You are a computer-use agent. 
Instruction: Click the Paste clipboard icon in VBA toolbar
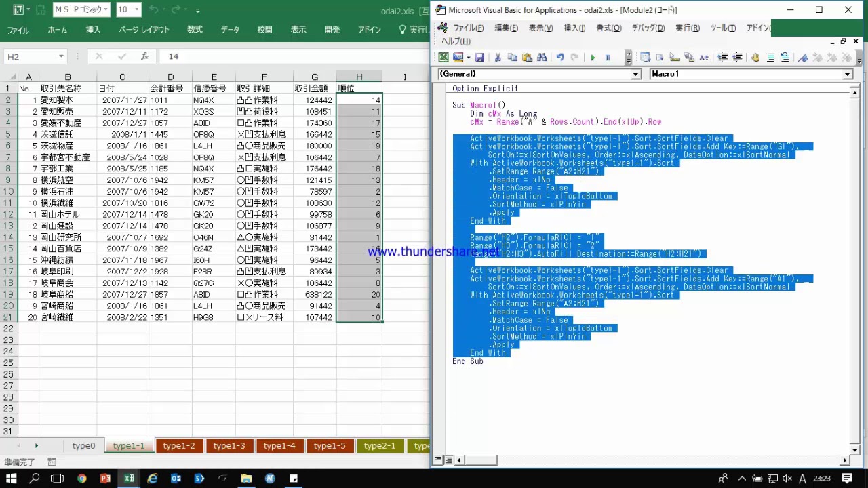pyautogui.click(x=527, y=58)
